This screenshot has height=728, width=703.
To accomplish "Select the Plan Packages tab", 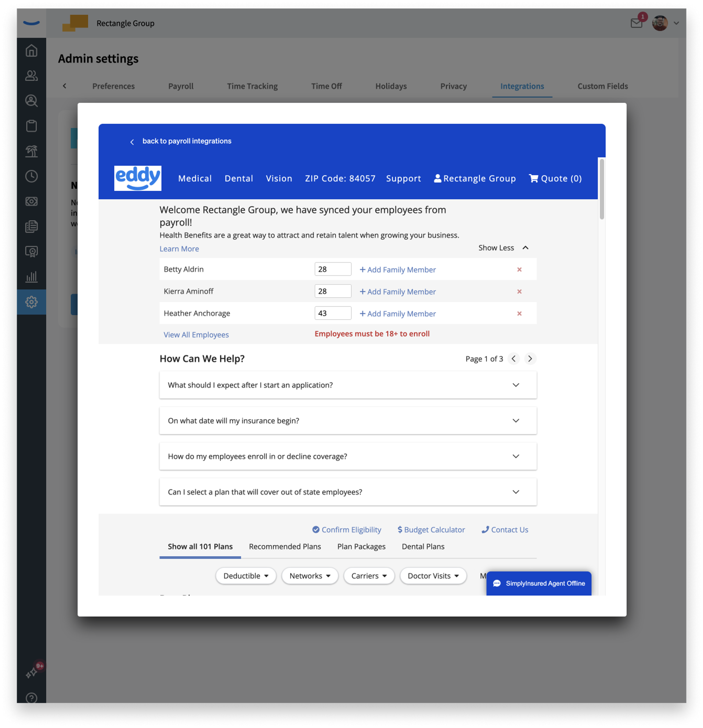I will pos(361,546).
